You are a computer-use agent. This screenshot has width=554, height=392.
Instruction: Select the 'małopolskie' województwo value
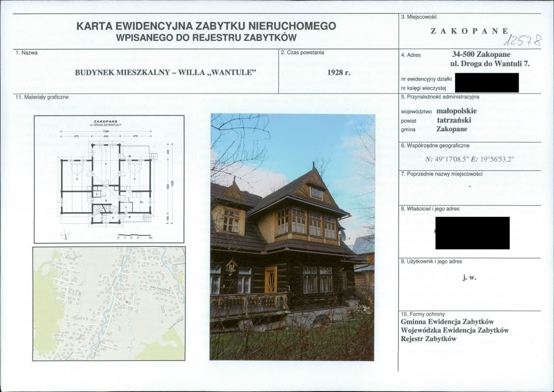tap(456, 111)
